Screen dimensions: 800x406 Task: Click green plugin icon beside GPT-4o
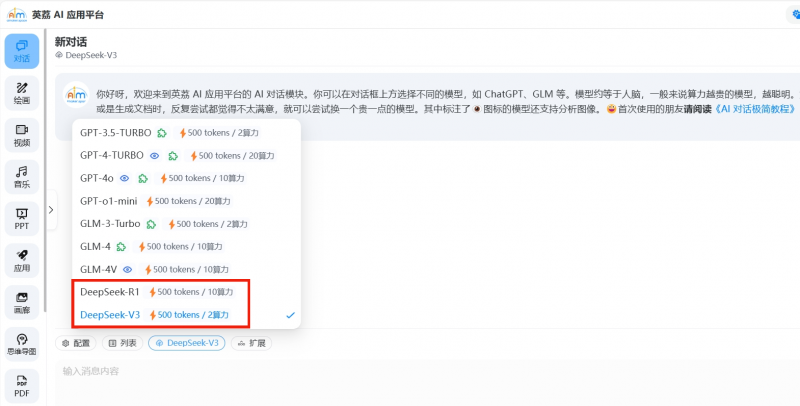(143, 179)
